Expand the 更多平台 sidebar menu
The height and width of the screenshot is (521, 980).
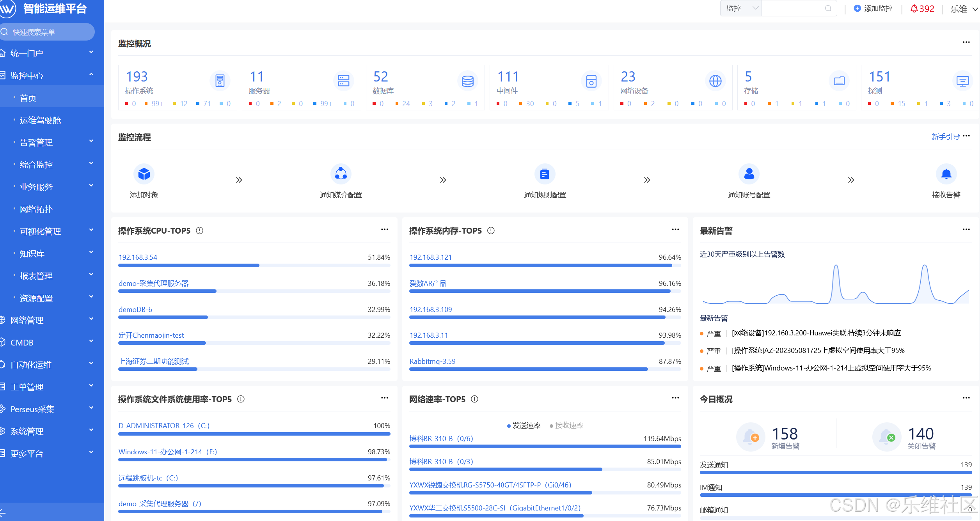click(x=52, y=454)
